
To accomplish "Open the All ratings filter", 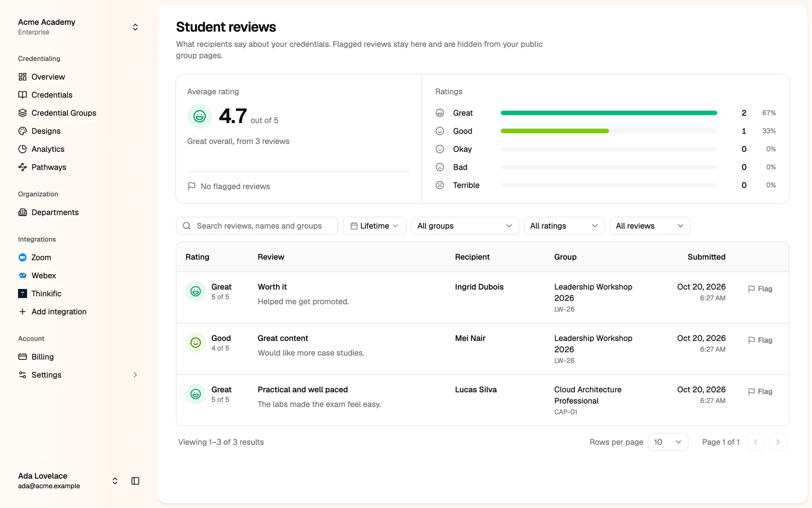I will coord(564,226).
